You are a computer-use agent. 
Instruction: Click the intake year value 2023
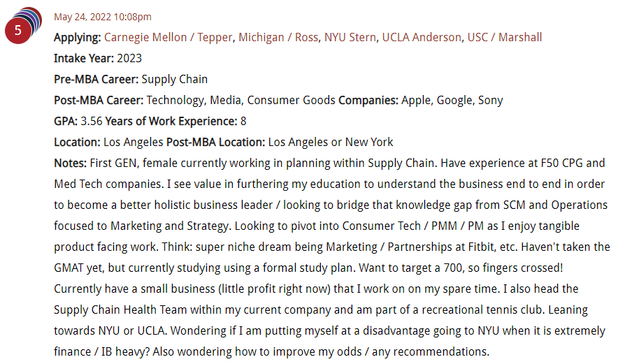click(x=129, y=58)
